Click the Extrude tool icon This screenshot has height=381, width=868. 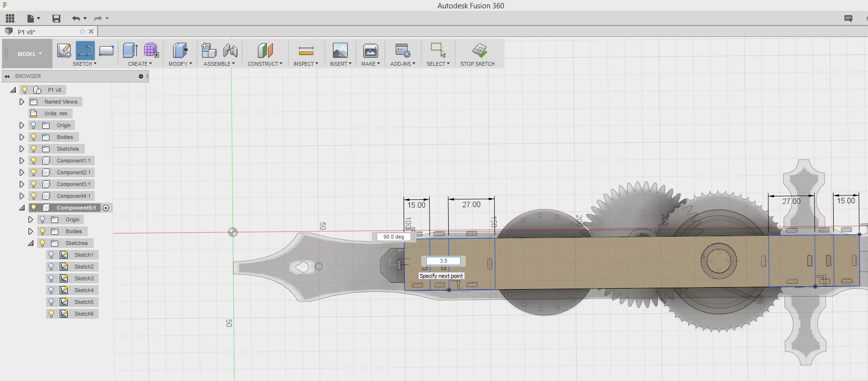tap(130, 51)
